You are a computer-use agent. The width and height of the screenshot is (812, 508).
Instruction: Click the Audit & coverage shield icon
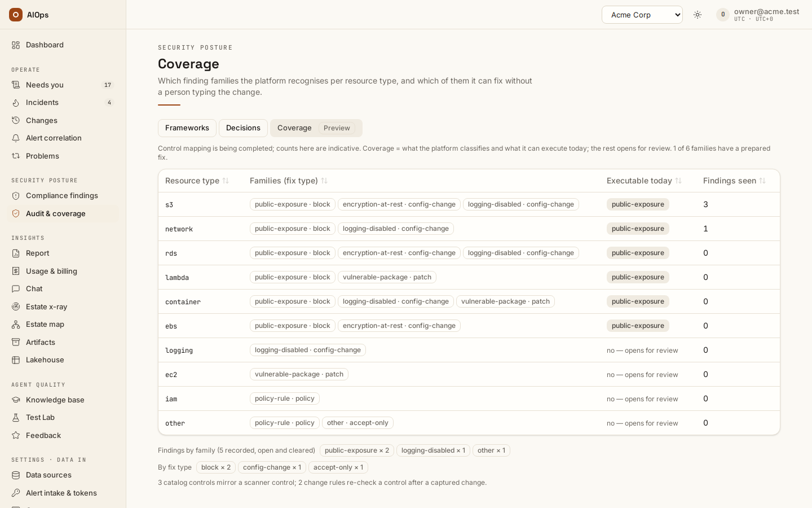point(16,214)
